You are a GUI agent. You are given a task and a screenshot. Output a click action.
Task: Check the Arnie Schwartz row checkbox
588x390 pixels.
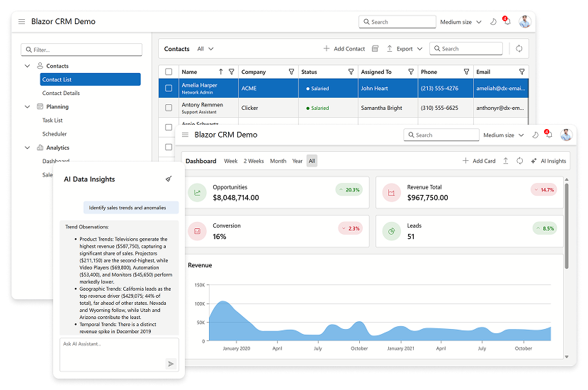point(169,127)
